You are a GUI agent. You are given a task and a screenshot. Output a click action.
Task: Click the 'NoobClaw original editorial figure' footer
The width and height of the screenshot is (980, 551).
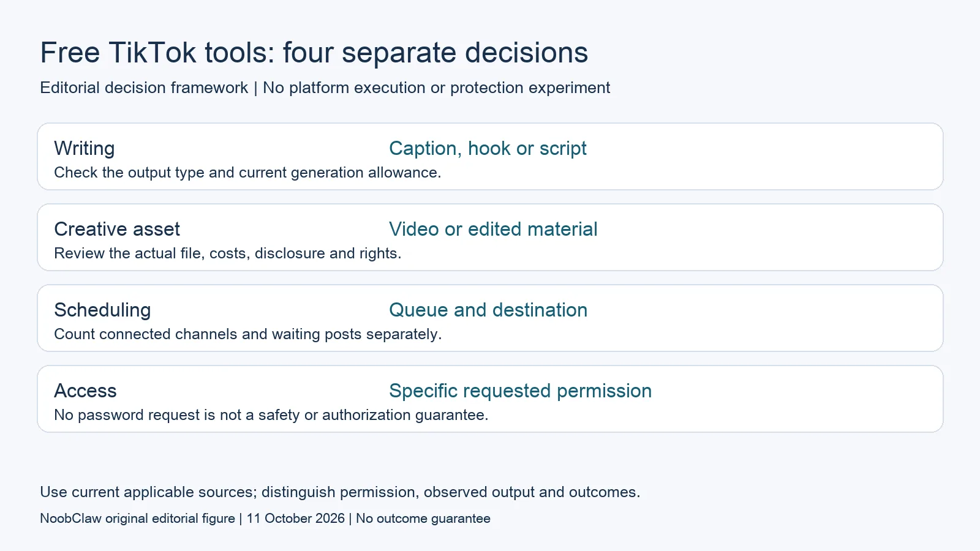click(265, 519)
